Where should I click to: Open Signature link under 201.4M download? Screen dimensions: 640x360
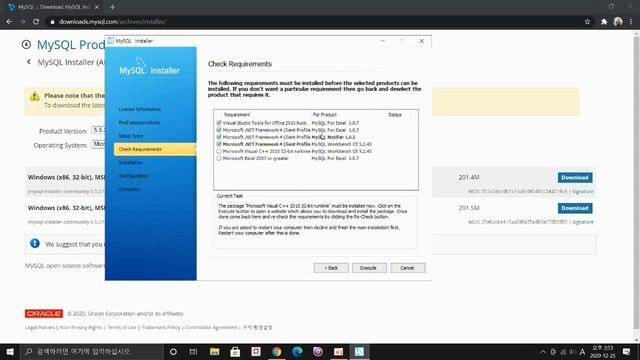tap(582, 191)
